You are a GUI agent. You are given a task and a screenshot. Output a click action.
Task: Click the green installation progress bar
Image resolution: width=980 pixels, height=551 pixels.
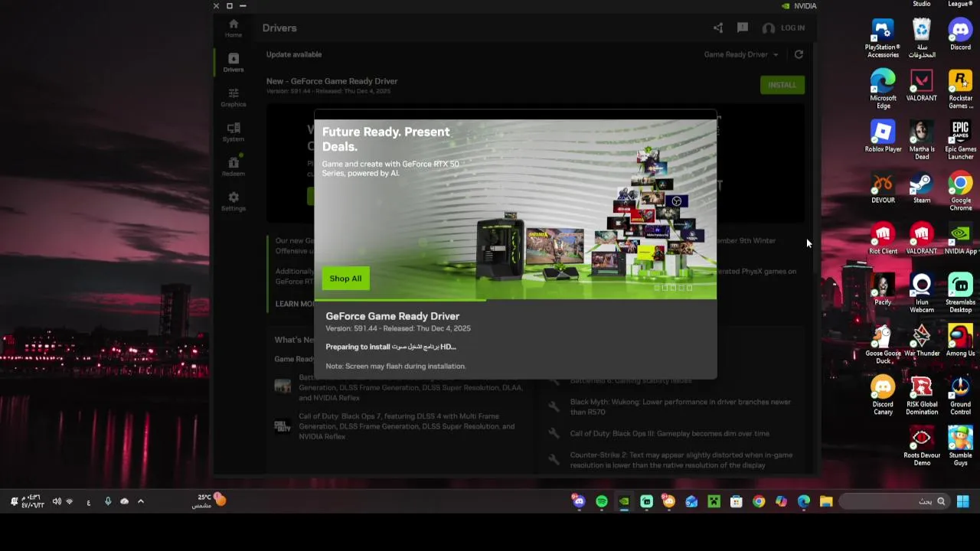(400, 300)
